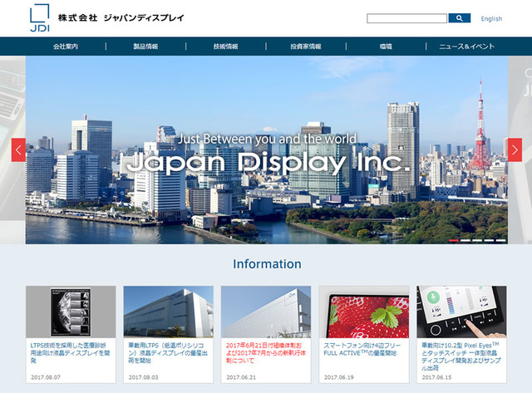Click the date 2017.08.07

(46, 377)
